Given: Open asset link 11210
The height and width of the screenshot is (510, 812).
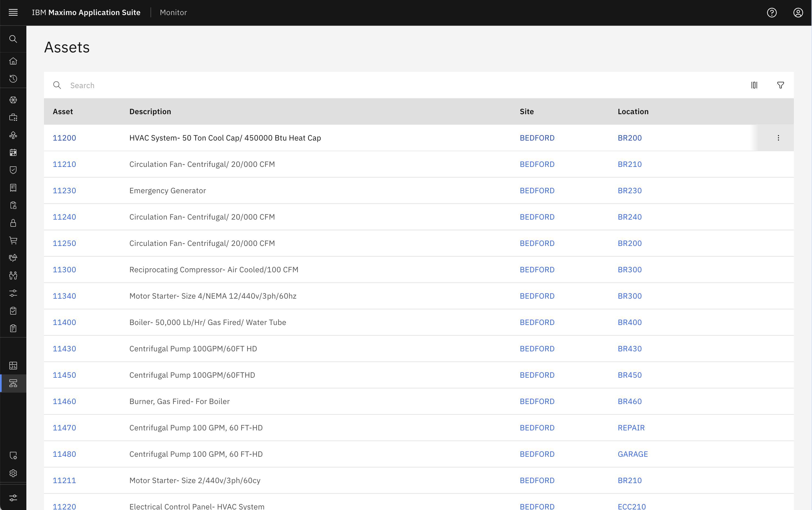Looking at the screenshot, I should [64, 164].
